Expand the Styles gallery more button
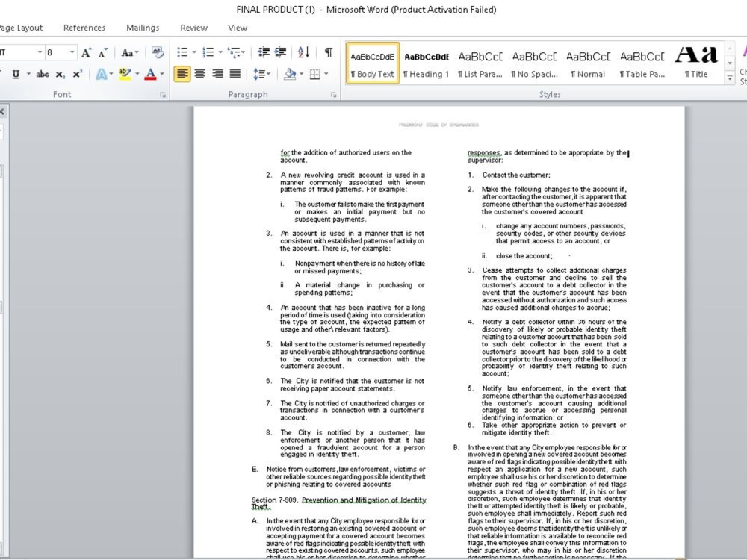The width and height of the screenshot is (747, 560). pos(730,78)
